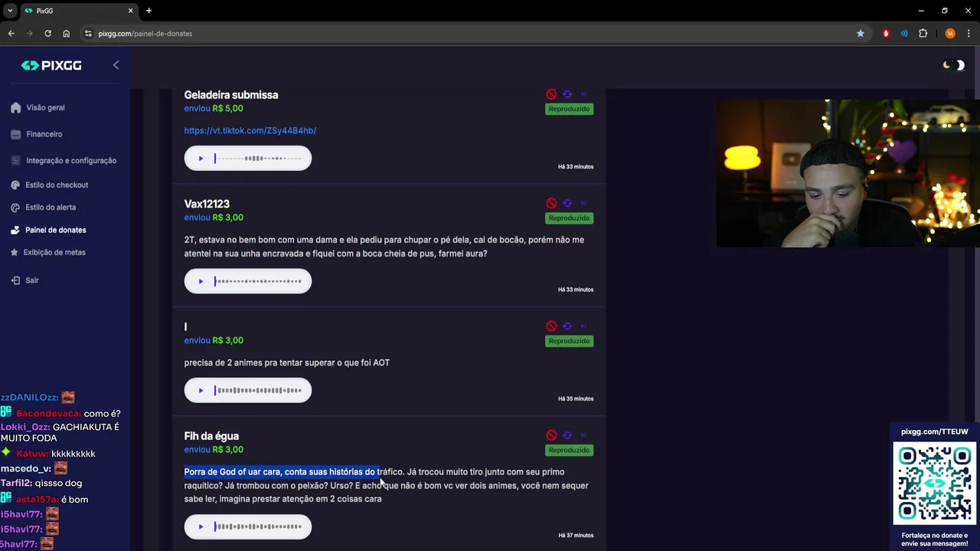Skip the Vax12123 donation alert
The image size is (980, 551).
(x=583, y=204)
